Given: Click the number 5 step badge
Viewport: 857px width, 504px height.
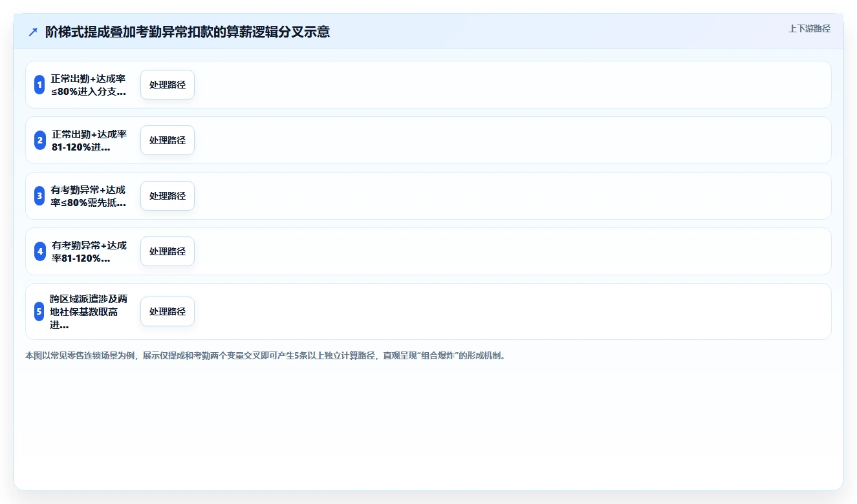Looking at the screenshot, I should [x=39, y=311].
